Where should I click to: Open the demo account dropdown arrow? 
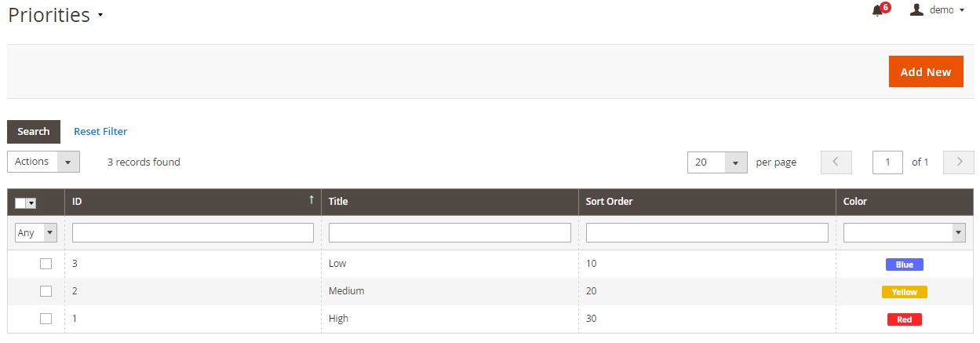point(961,10)
